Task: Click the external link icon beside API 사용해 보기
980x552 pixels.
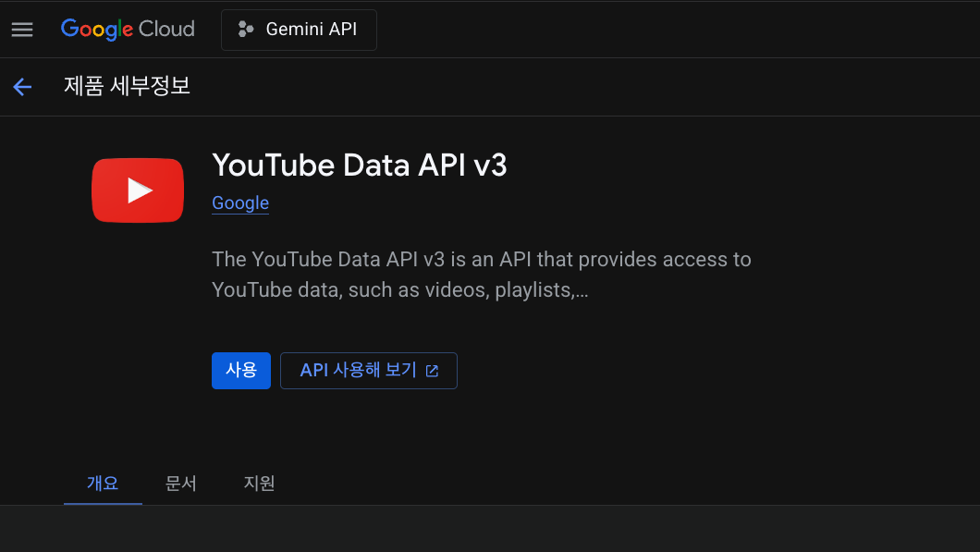Action: click(x=432, y=371)
